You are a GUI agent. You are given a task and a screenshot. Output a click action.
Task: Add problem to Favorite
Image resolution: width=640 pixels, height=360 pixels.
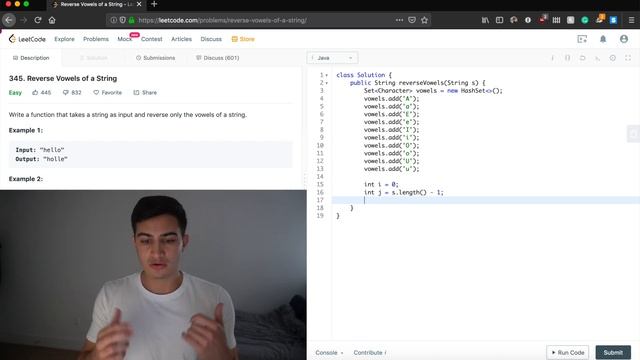pyautogui.click(x=107, y=93)
